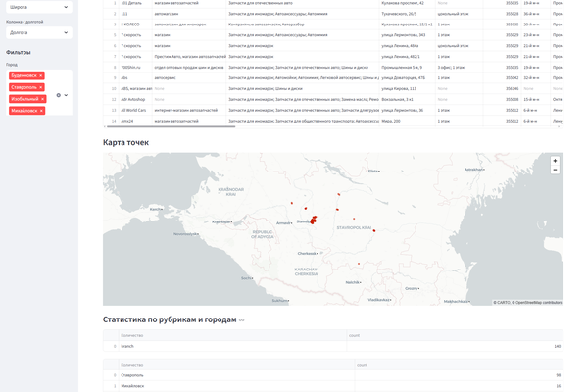This screenshot has height=392, width=588.
Task: Select the '101 Деталь' name cell
Action: [x=135, y=3]
